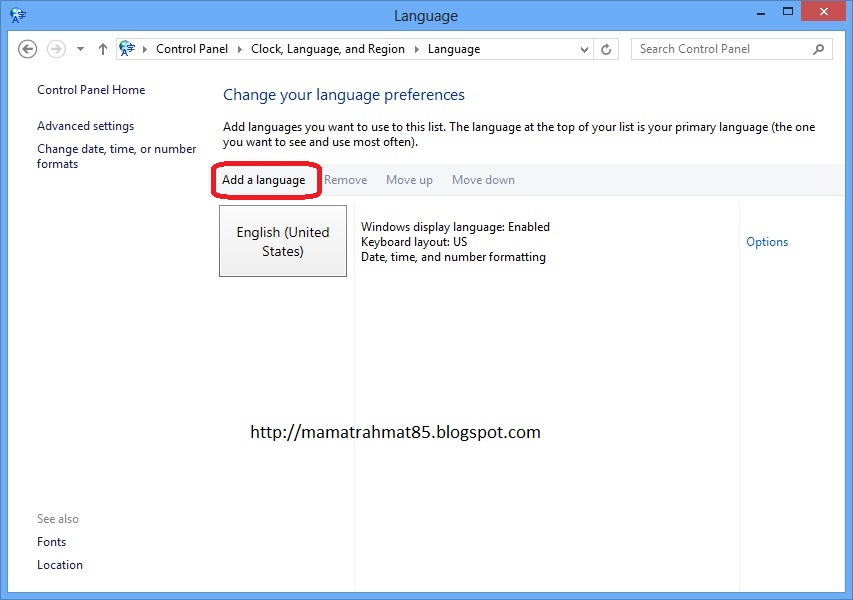This screenshot has height=600, width=853.
Task: Open the recent locations dropdown arrow
Action: (81, 49)
